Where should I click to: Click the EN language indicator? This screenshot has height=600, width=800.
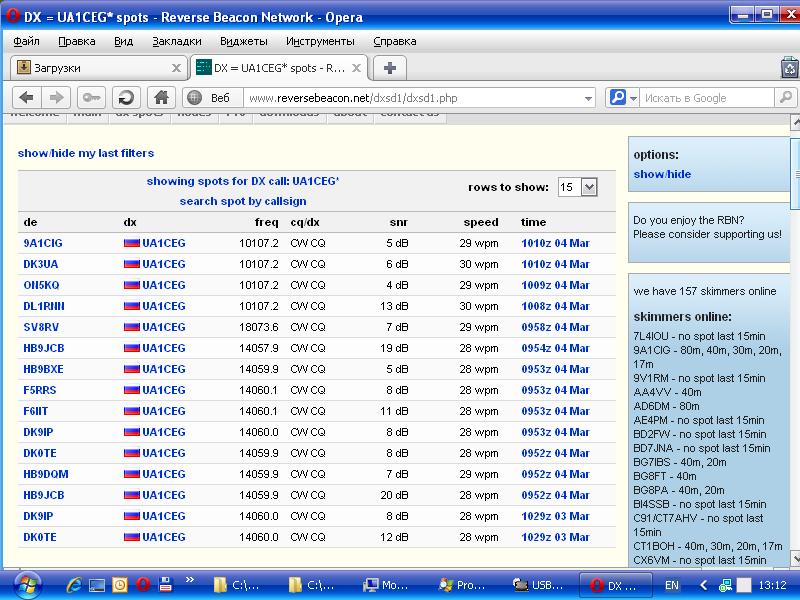click(672, 585)
